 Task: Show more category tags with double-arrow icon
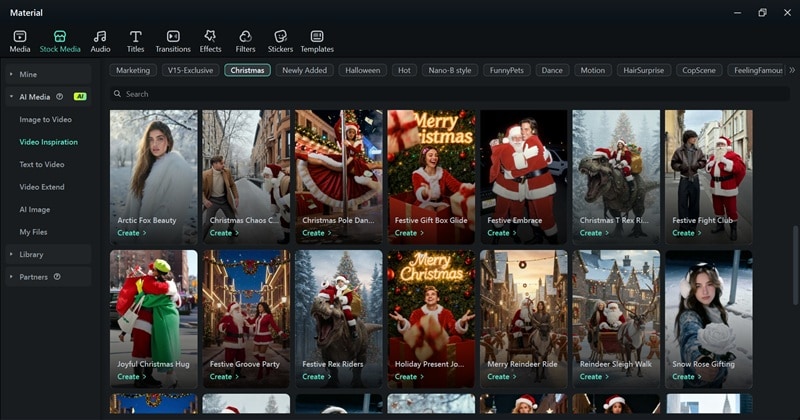point(792,70)
